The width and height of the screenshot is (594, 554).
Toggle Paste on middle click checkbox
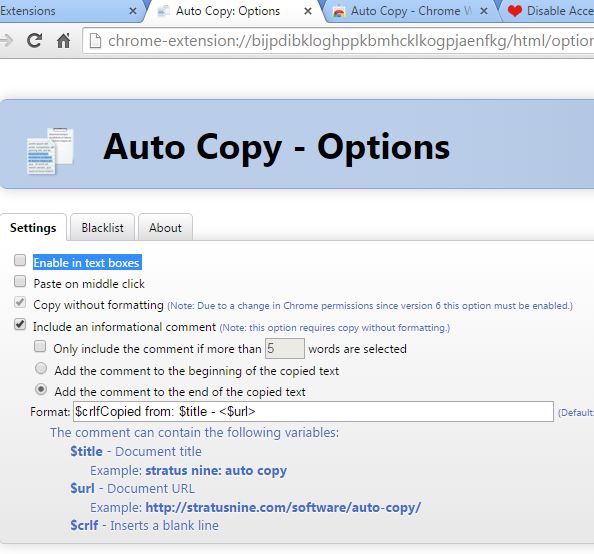point(20,282)
